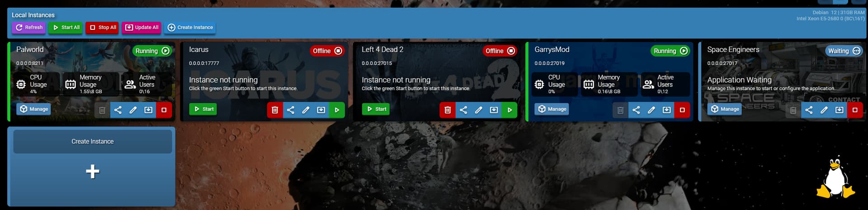Click Start button on Icarus card
This screenshot has width=868, height=210.
[203, 109]
